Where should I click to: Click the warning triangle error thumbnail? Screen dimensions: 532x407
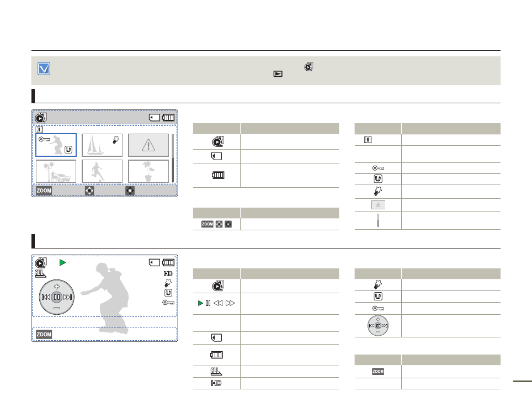point(148,145)
